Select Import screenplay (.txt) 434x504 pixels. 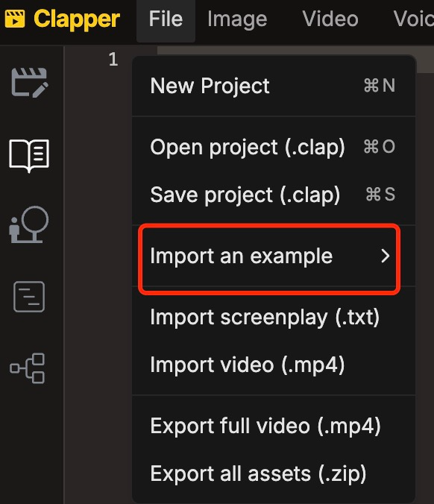273,318
